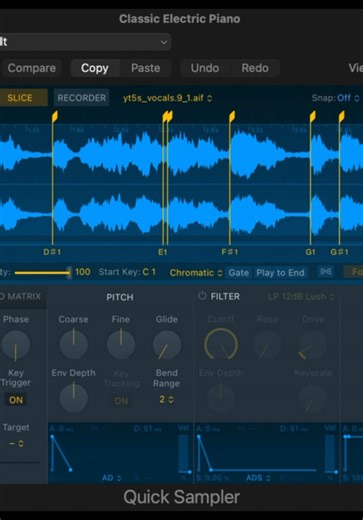
Task: Open the filter envelope ADS type menu
Action: coord(258,478)
